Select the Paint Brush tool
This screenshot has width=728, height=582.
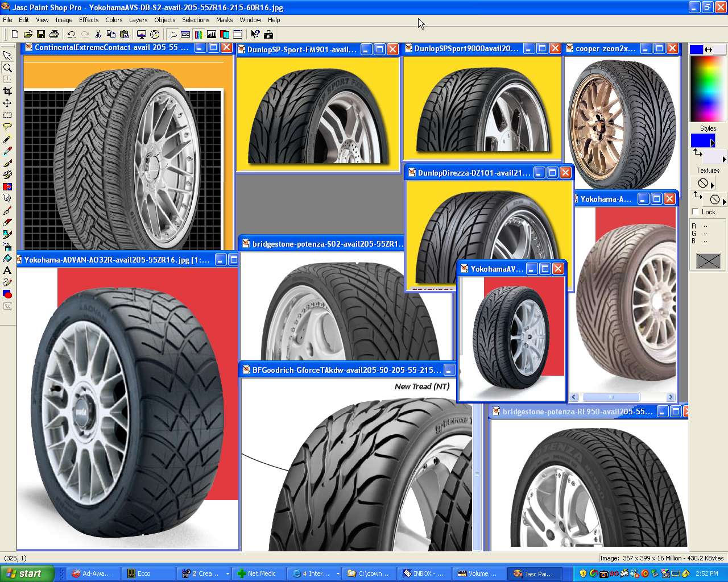pos(7,163)
